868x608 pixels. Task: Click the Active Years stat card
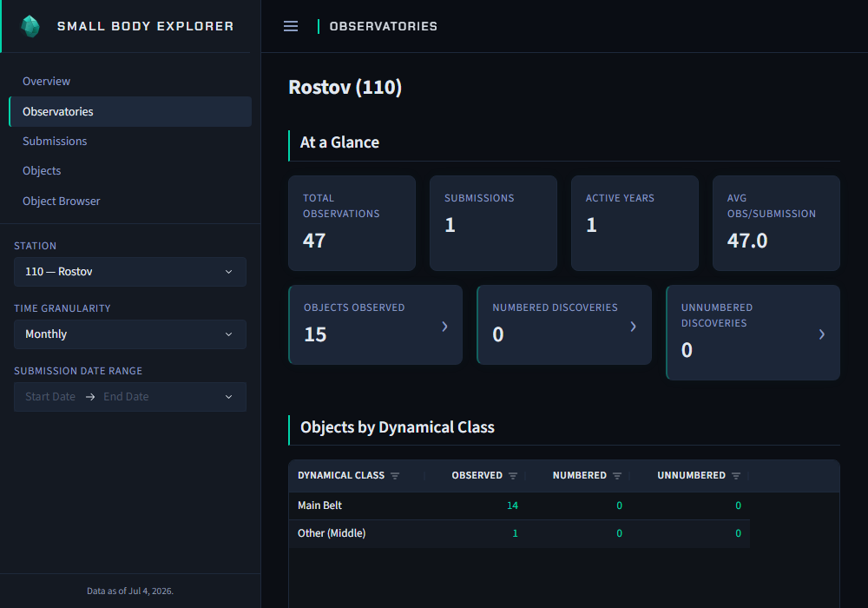click(635, 223)
